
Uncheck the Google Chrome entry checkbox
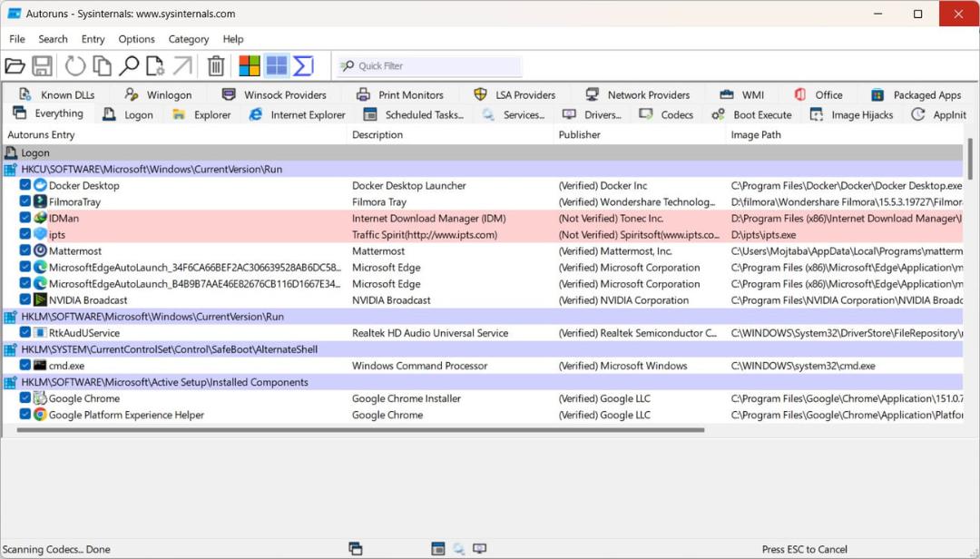point(25,397)
